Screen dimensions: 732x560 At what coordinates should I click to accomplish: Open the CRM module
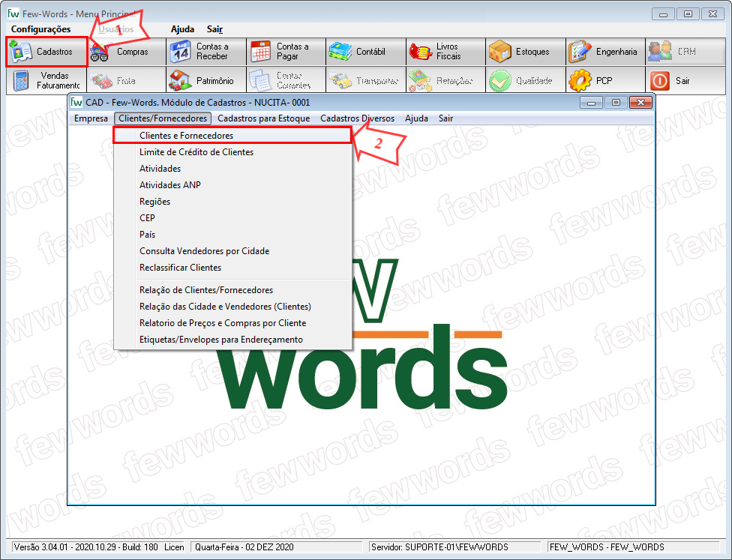(685, 51)
